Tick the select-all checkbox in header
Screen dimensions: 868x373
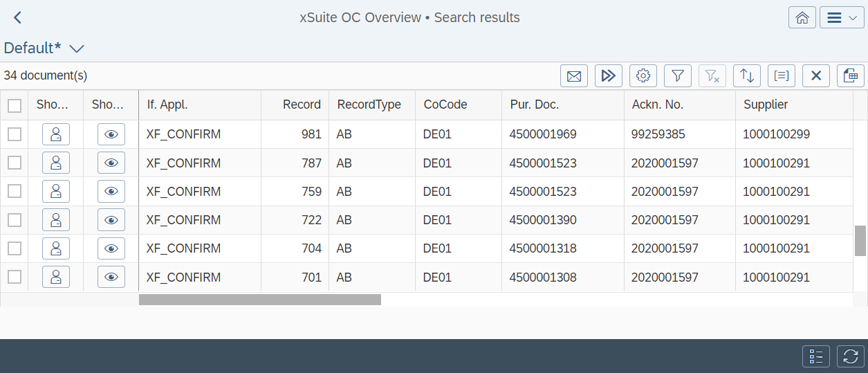coord(14,105)
